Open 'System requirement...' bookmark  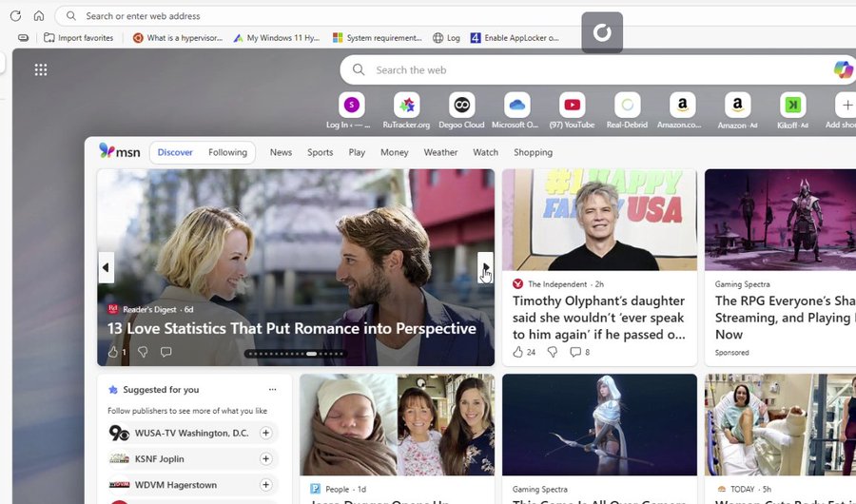click(378, 38)
